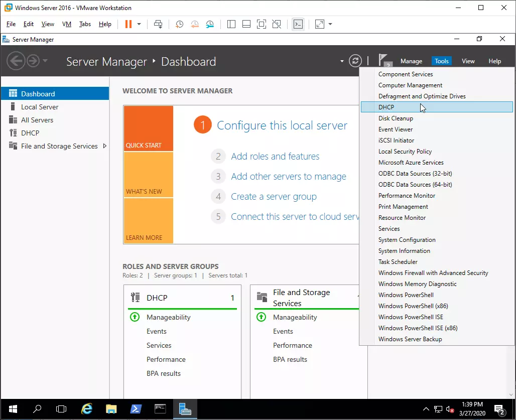The height and width of the screenshot is (420, 516).
Task: Click the network status tray icon
Action: (438, 409)
